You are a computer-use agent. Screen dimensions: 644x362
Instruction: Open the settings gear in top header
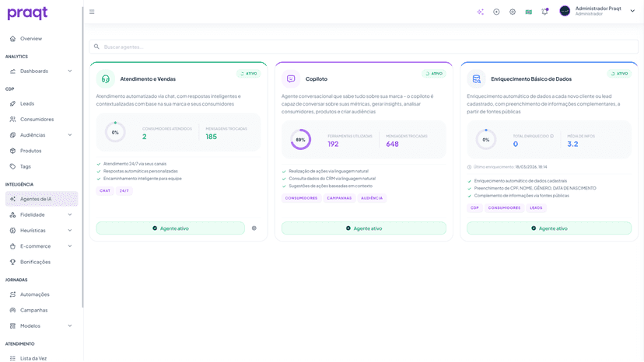[x=513, y=12]
